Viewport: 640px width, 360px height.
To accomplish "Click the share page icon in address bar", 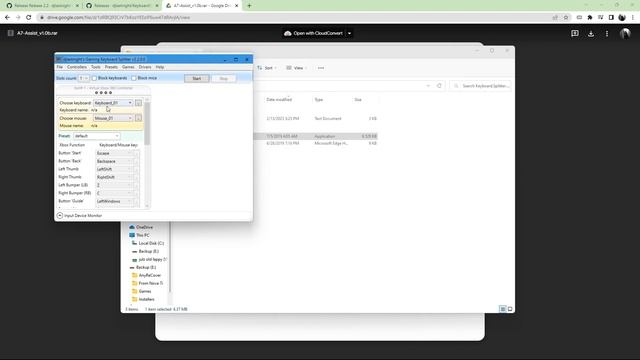I will tap(555, 18).
